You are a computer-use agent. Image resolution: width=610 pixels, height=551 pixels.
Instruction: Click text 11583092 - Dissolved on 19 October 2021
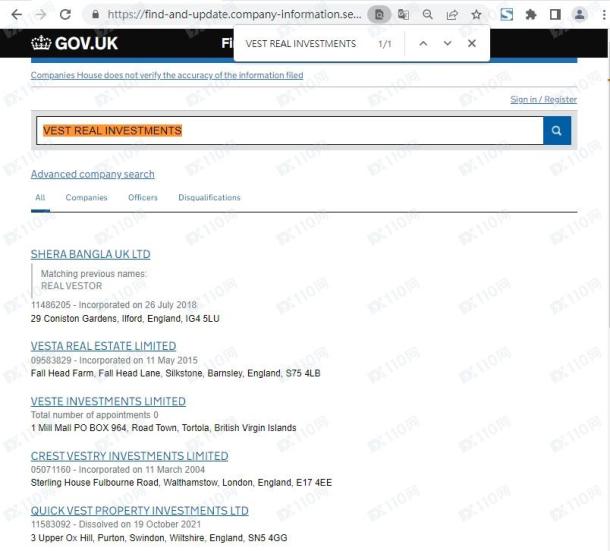(x=116, y=525)
